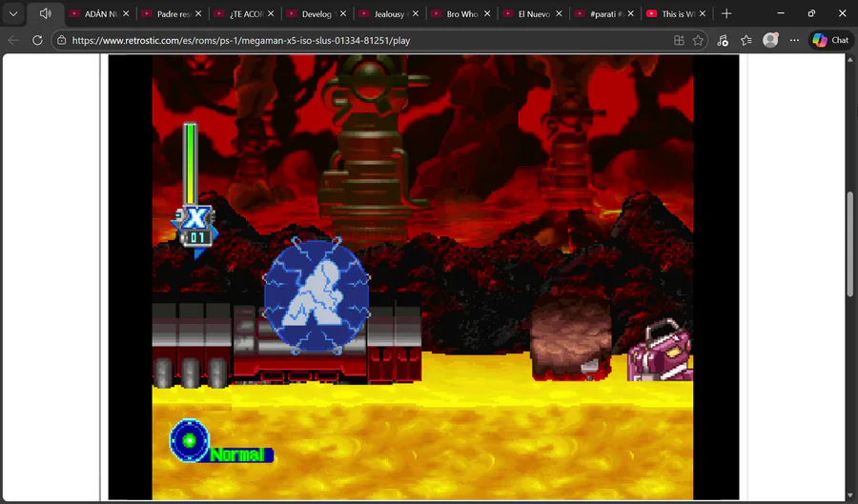Image resolution: width=858 pixels, height=504 pixels.
Task: Close the #parati tab
Action: (630, 13)
